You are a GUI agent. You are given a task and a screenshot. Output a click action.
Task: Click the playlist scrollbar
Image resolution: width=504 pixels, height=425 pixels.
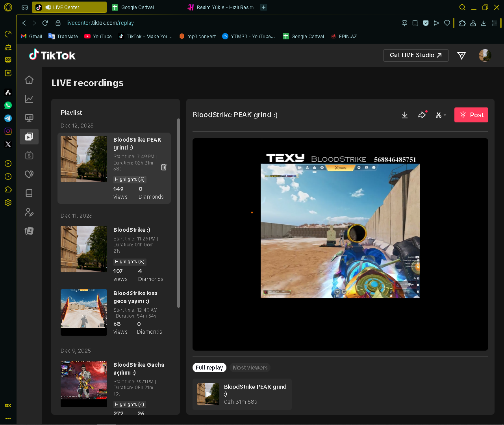pyautogui.click(x=178, y=213)
